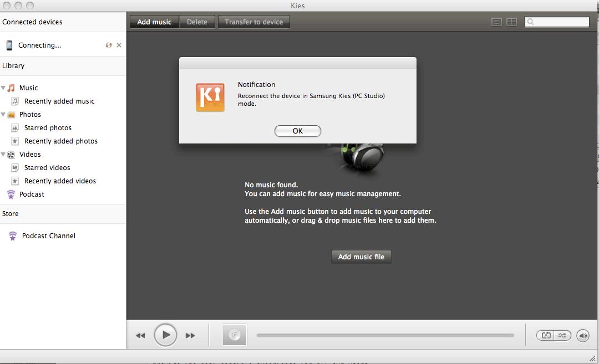Select Podcast Channel in the Store

click(48, 236)
